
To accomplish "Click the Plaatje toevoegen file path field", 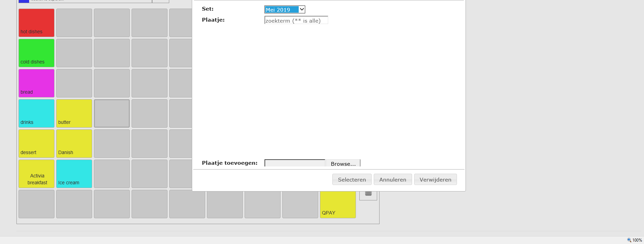I will [x=295, y=163].
